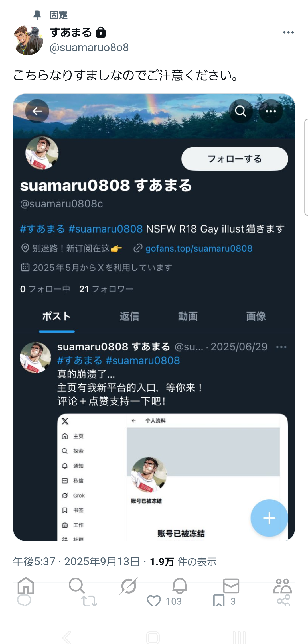Open Messages via the envelope icon

tap(231, 586)
